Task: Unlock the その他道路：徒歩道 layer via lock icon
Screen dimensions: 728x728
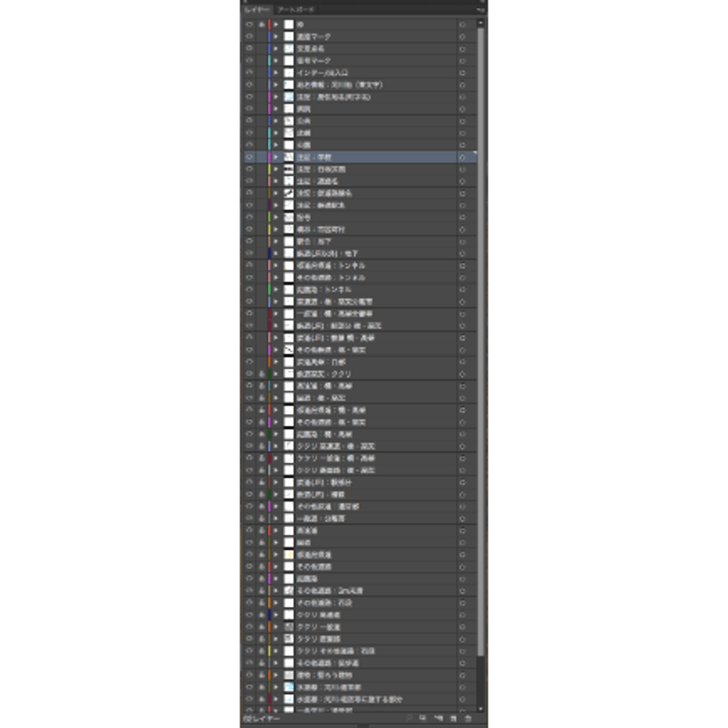Action: tap(262, 663)
